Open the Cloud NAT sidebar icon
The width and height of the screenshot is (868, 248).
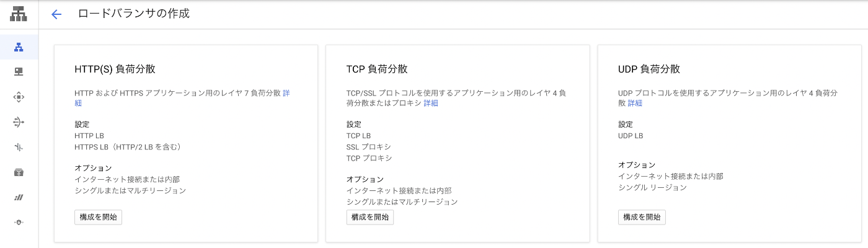click(19, 122)
